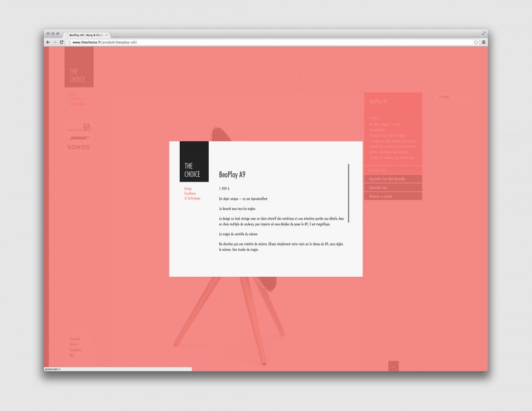
Task: Bookmark this page with the star icon
Action: click(x=476, y=42)
